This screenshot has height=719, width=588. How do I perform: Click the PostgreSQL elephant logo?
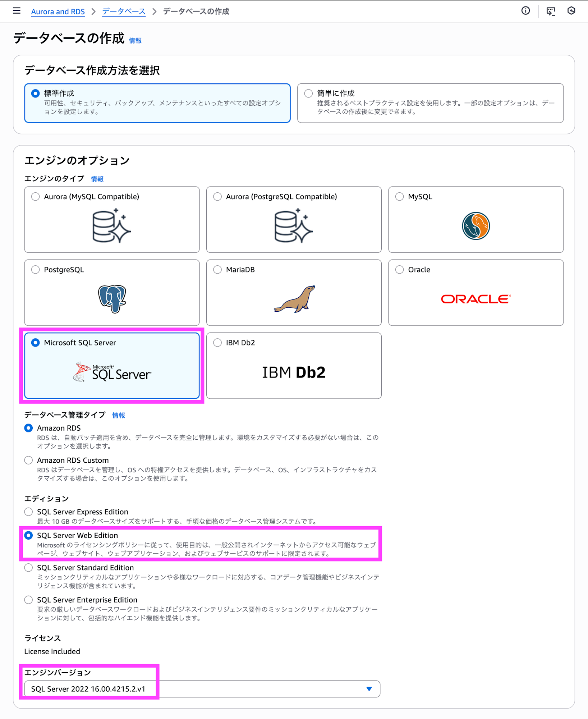(x=112, y=299)
